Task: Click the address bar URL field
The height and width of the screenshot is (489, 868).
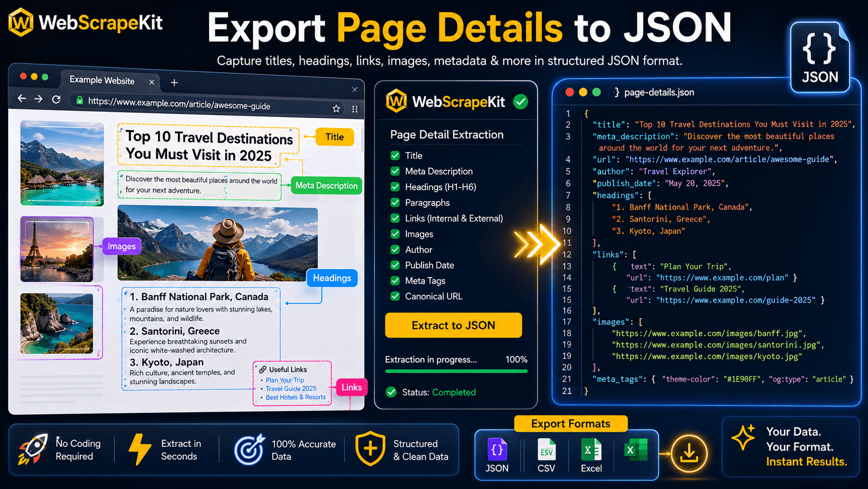Action: pyautogui.click(x=208, y=103)
